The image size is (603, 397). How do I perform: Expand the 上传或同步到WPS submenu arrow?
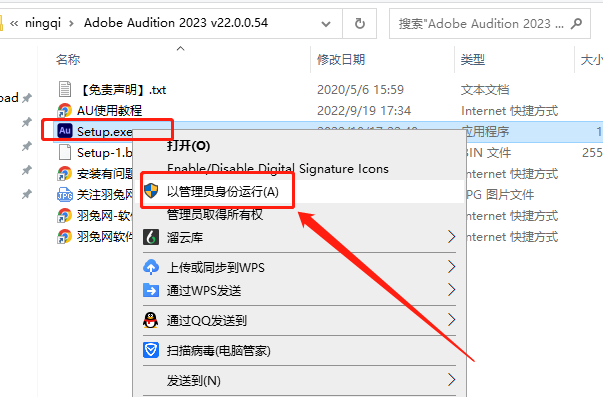tap(451, 267)
